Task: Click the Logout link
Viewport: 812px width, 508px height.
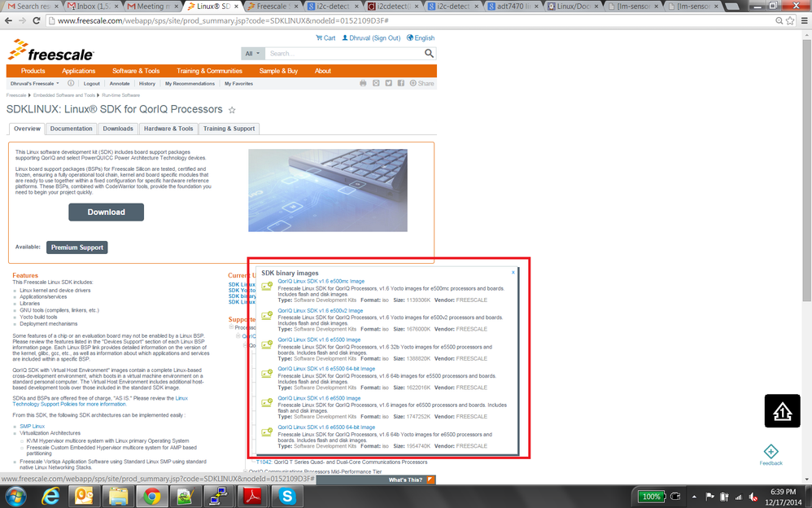Action: 92,84
